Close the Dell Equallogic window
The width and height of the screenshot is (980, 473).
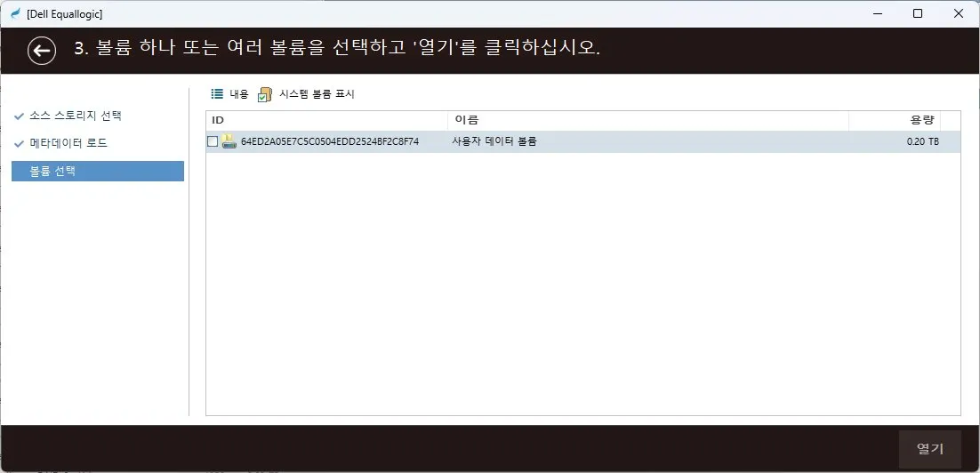pos(958,13)
